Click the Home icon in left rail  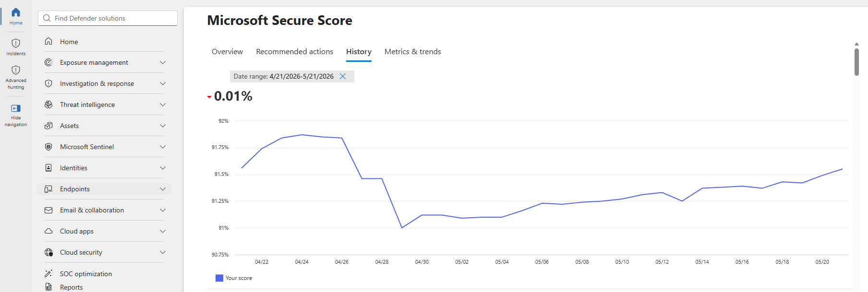[16, 12]
